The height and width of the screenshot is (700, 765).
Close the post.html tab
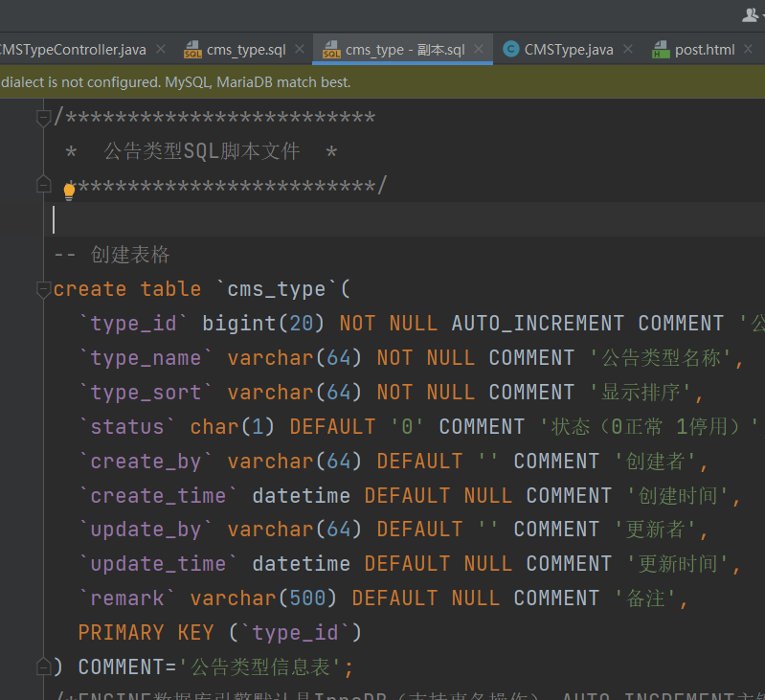click(x=748, y=49)
